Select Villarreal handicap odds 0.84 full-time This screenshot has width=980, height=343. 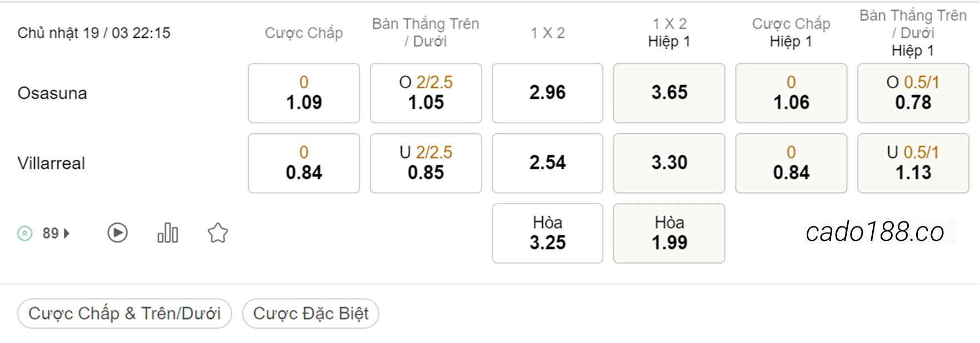[304, 163]
